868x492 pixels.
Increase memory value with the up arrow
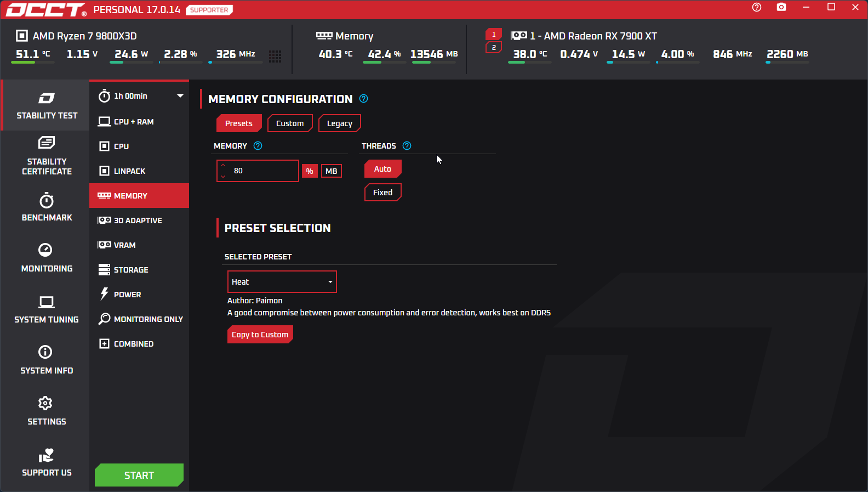pos(223,165)
